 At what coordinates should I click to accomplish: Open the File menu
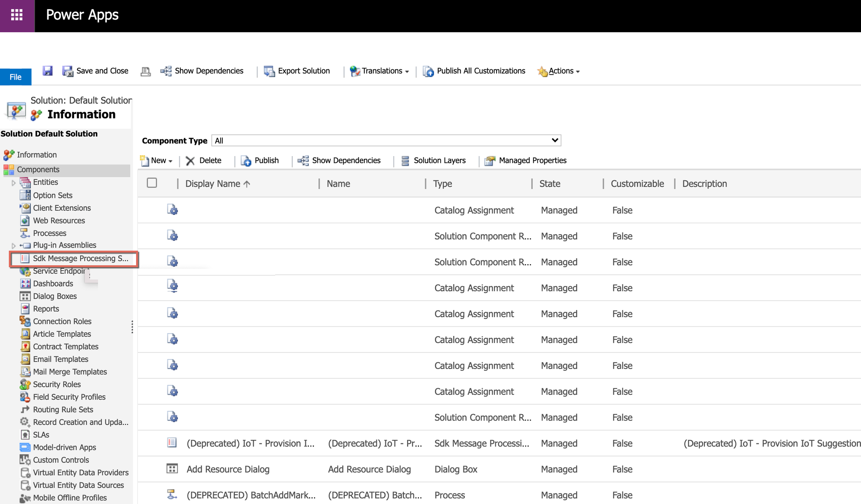click(x=16, y=77)
